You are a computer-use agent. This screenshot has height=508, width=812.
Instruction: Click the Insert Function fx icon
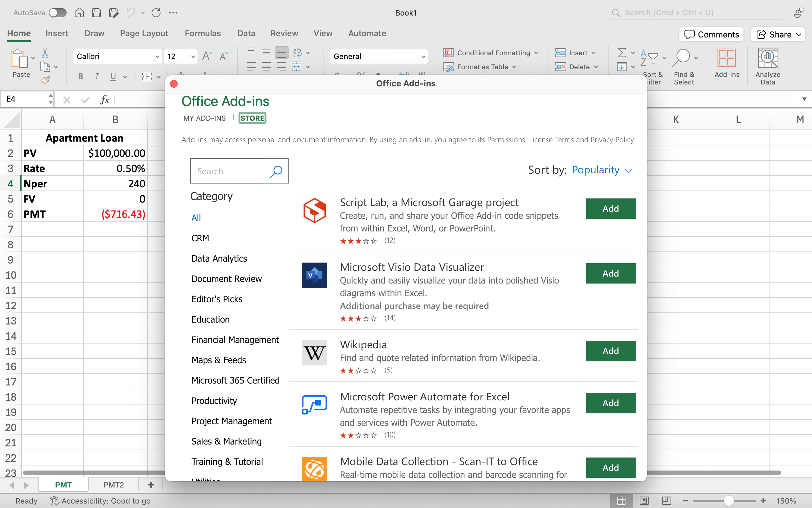(105, 99)
